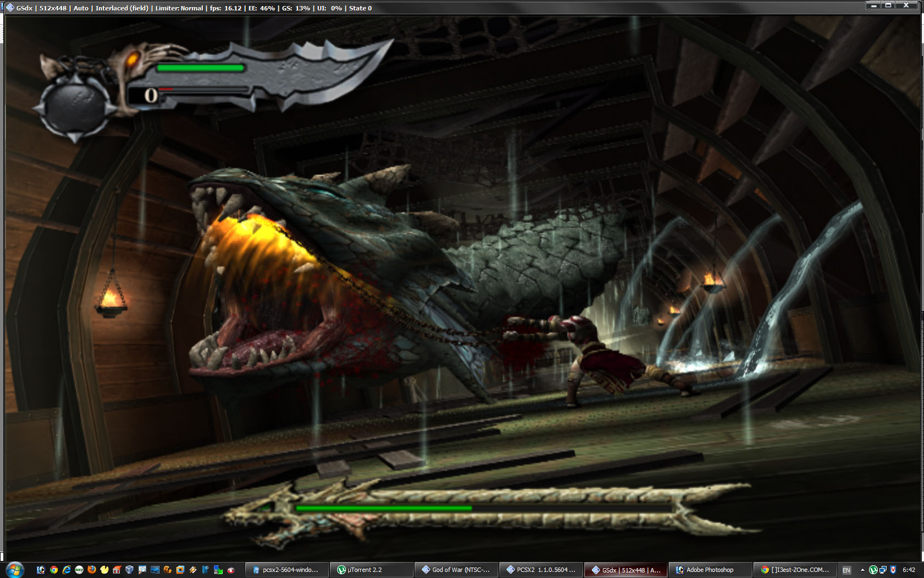Open the network icon in system tray
Viewport: 924px width, 578px height.
pos(883,570)
